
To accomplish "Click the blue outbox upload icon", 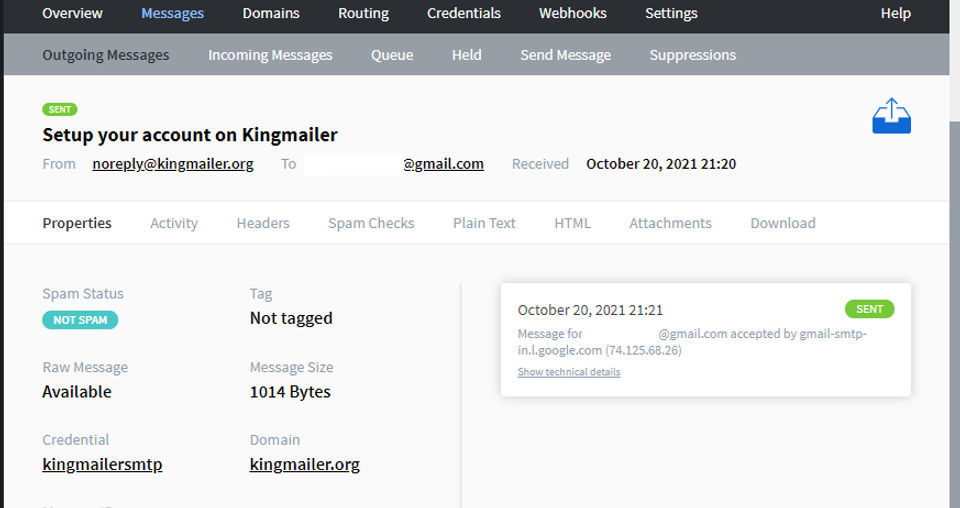I will (891, 116).
